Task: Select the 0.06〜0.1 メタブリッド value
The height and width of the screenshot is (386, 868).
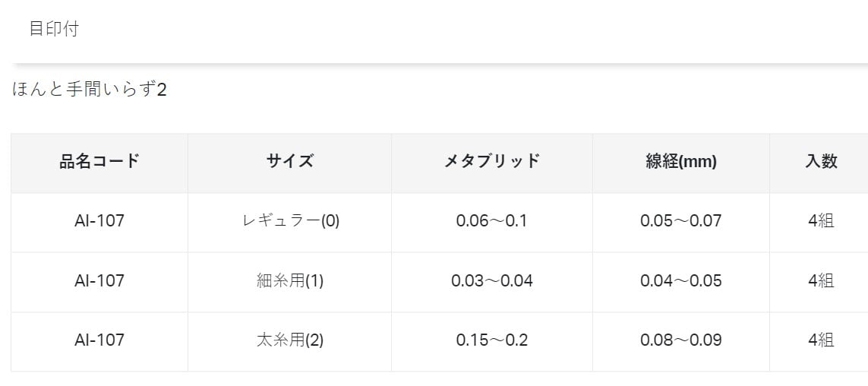Action: pyautogui.click(x=491, y=221)
